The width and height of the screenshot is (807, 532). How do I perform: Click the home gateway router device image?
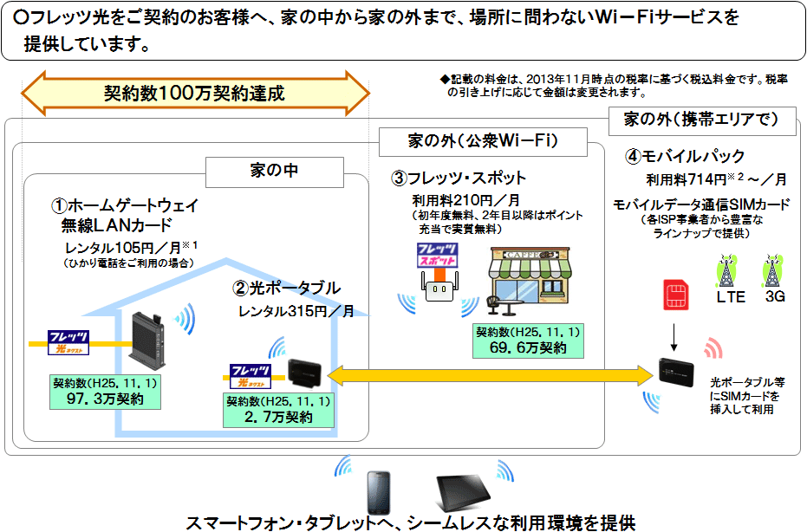coord(147,341)
